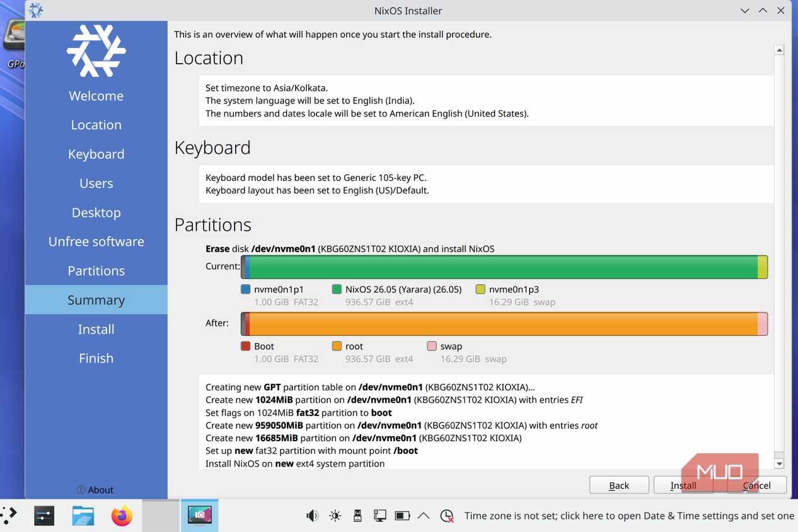This screenshot has height=532, width=798.
Task: Click the NixOS snowflake icon in title bar
Action: pyautogui.click(x=36, y=10)
